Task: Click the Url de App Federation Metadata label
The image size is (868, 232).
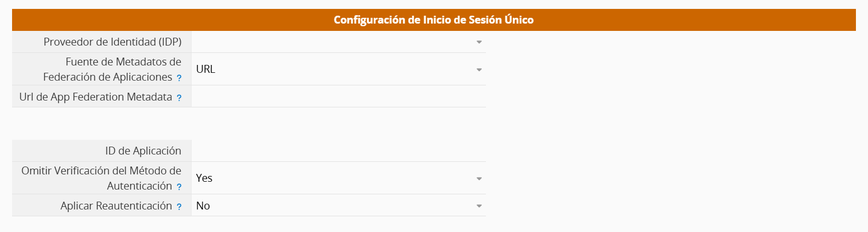Action: click(96, 97)
